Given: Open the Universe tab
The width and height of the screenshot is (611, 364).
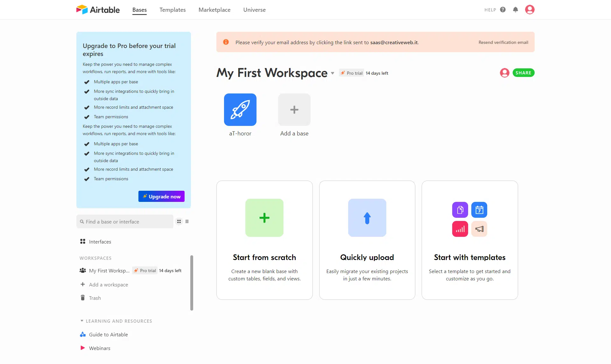Looking at the screenshot, I should coord(255,10).
